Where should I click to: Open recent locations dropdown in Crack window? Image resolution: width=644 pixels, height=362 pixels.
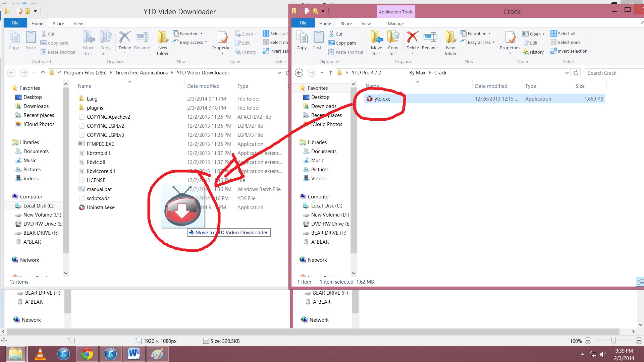tap(322, 73)
